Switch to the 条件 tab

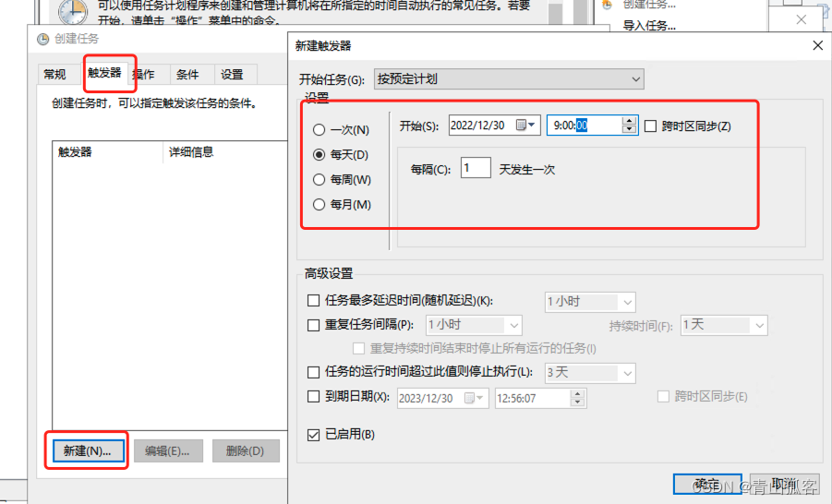pyautogui.click(x=187, y=74)
